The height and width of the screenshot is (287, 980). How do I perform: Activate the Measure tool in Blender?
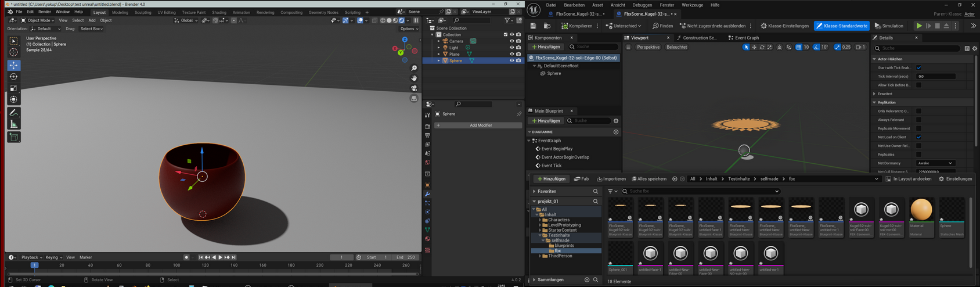tap(13, 124)
